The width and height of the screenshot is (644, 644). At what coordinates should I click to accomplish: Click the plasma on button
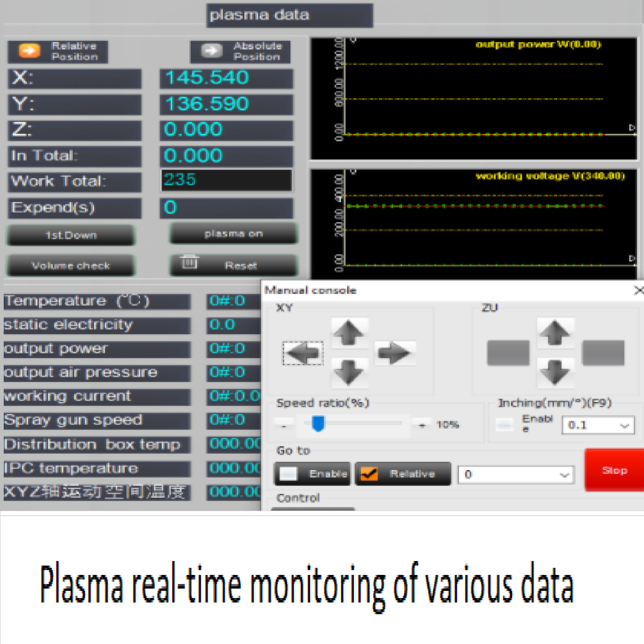pyautogui.click(x=234, y=234)
